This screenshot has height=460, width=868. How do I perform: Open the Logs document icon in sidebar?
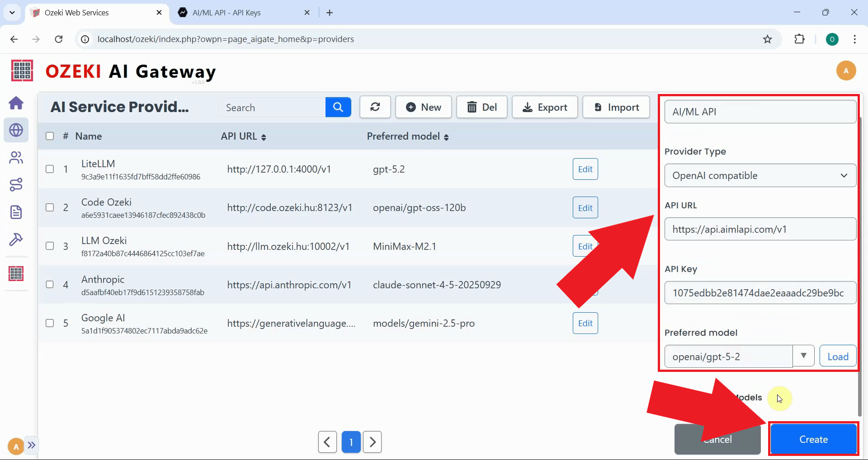coord(16,212)
